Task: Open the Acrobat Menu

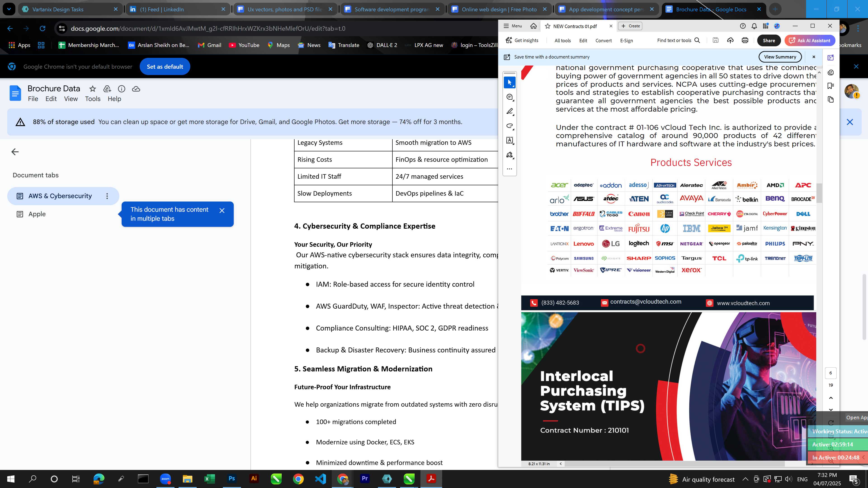Action: (512, 26)
